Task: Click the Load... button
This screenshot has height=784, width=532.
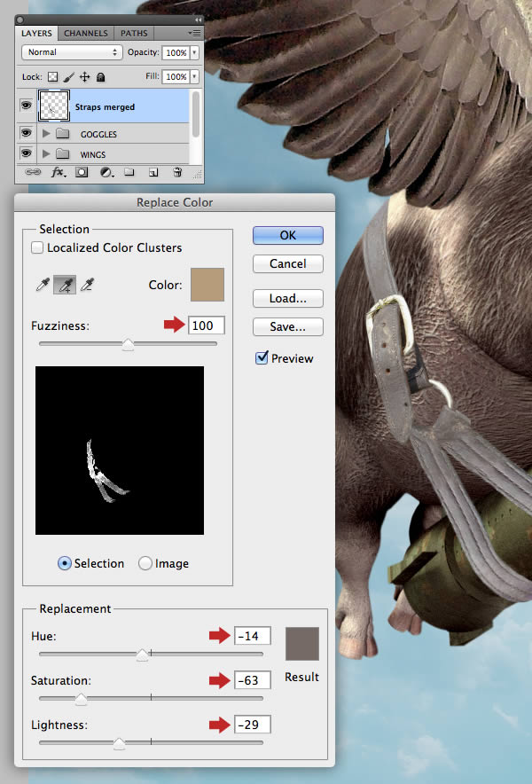Action: pyautogui.click(x=288, y=299)
